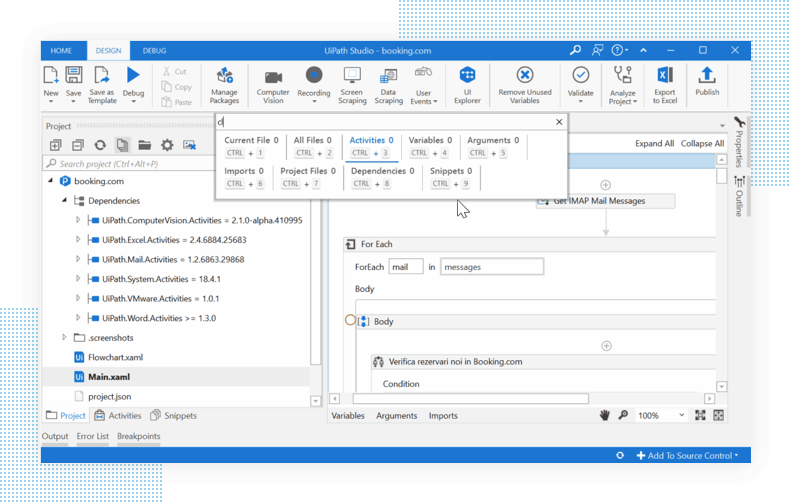The width and height of the screenshot is (789, 502).
Task: Open Add To Source Control menu
Action: point(687,455)
